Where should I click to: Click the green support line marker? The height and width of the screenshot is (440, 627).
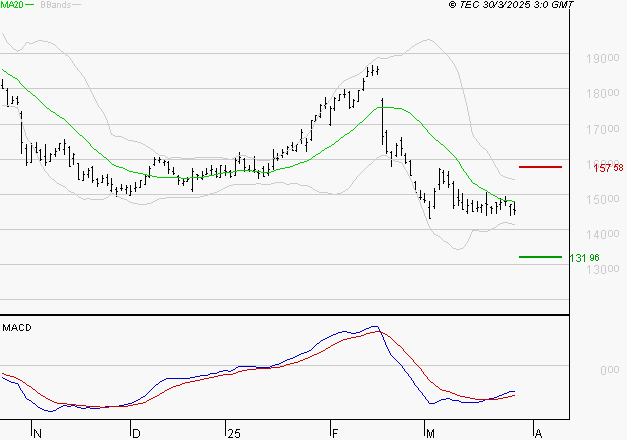(x=540, y=257)
